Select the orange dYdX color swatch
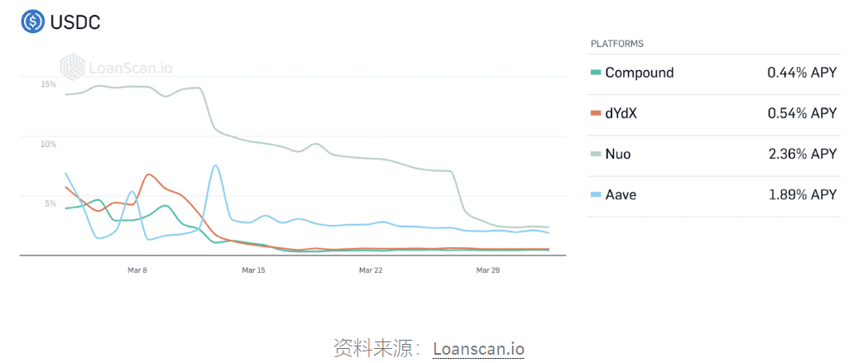The height and width of the screenshot is (363, 868). click(x=596, y=113)
